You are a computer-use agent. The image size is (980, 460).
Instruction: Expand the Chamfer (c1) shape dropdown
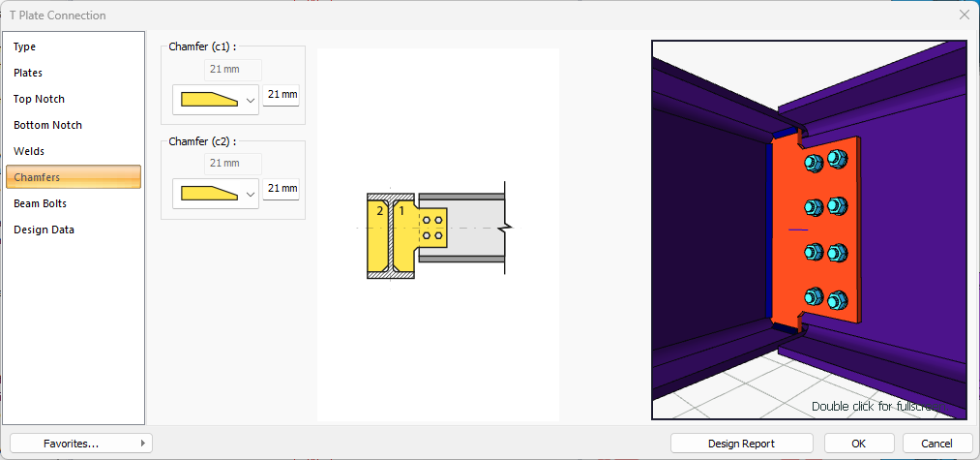(x=251, y=100)
